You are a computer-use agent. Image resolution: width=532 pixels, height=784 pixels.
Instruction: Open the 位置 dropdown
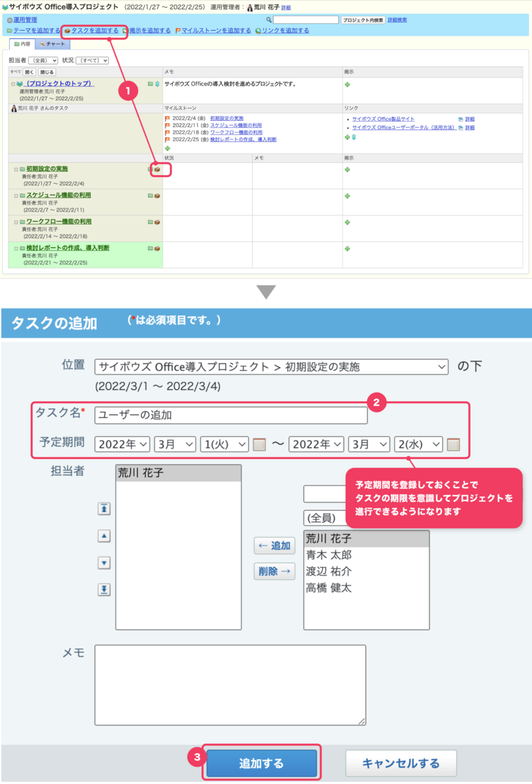click(x=272, y=367)
